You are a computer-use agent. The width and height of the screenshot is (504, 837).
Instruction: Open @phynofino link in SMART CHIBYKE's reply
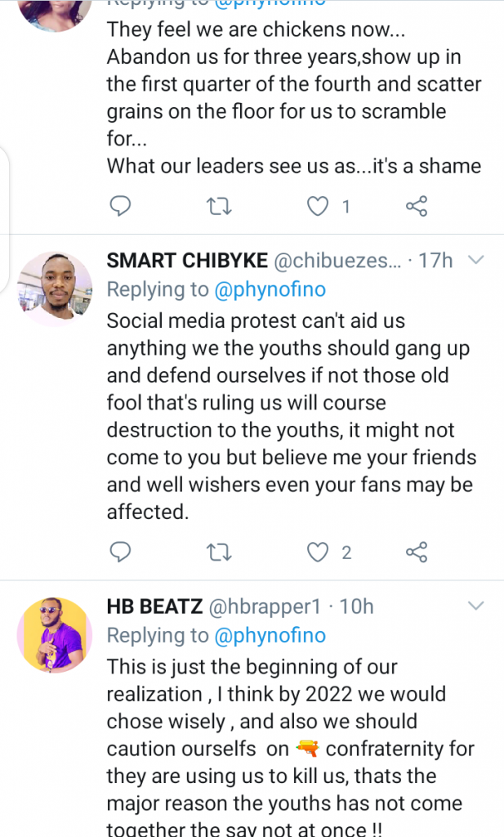269,289
